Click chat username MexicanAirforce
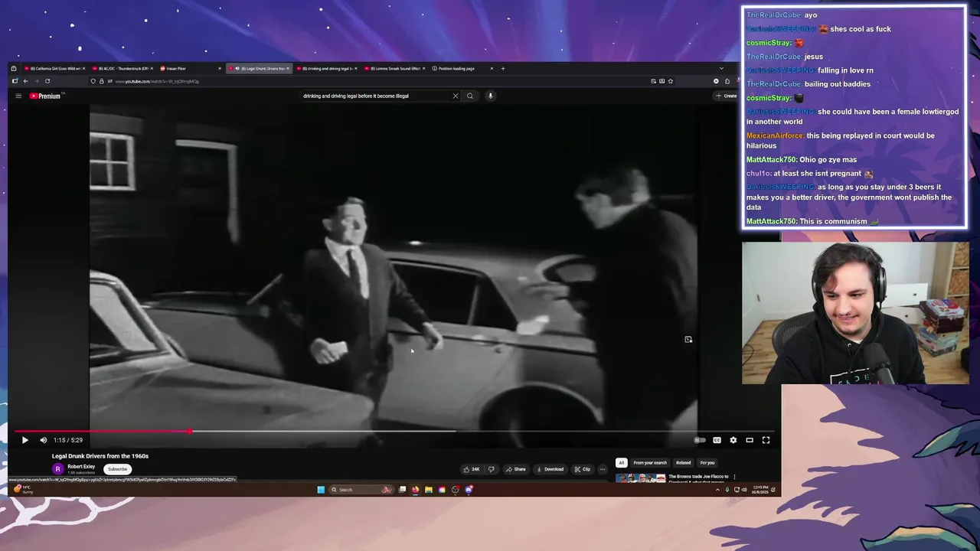Viewport: 980px width, 551px height. click(x=775, y=135)
